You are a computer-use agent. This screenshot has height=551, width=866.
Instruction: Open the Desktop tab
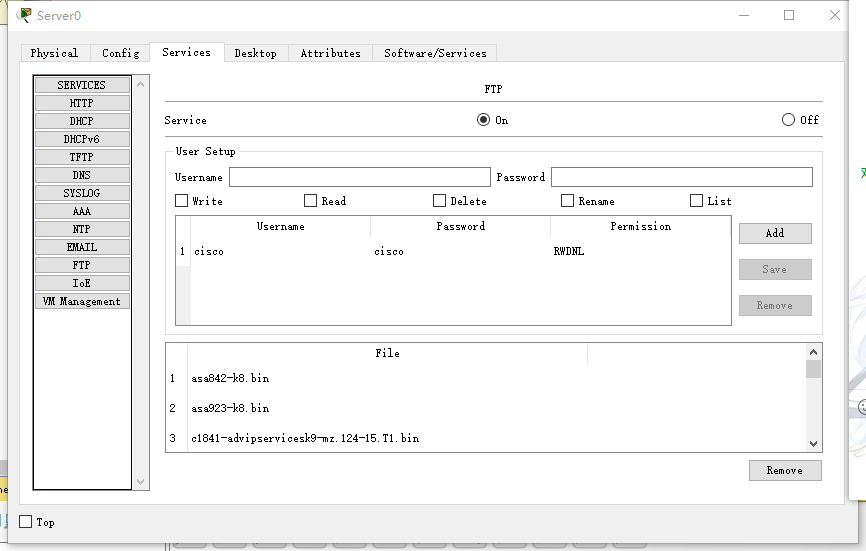(x=255, y=53)
